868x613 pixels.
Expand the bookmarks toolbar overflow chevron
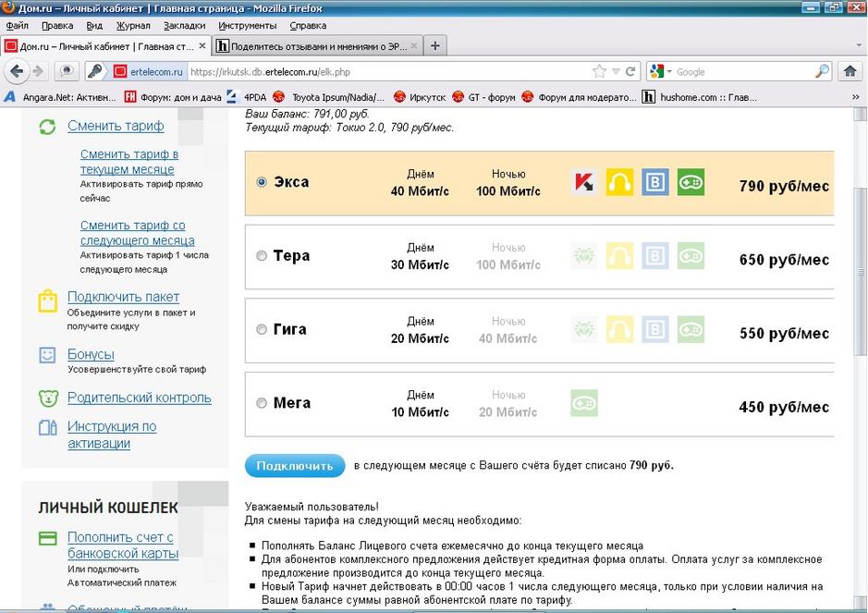(x=855, y=97)
